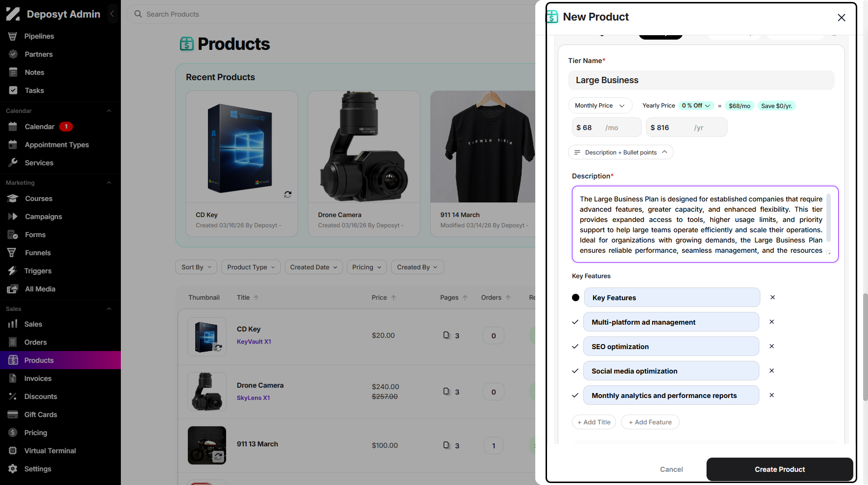Open Tasks from sidebar

pos(34,90)
